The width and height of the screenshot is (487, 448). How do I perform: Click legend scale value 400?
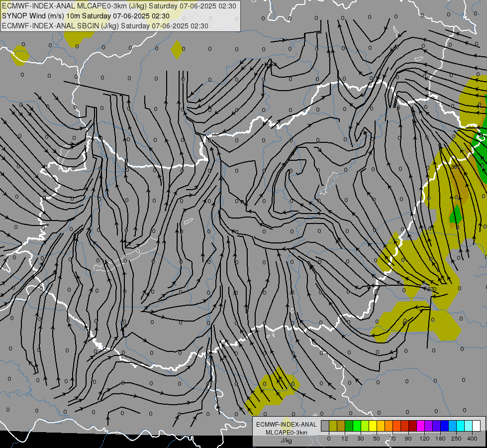tap(472, 439)
